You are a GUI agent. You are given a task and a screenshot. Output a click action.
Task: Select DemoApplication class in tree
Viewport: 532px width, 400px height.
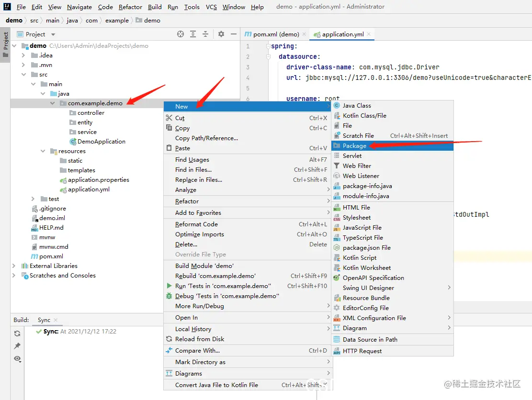[97, 141]
